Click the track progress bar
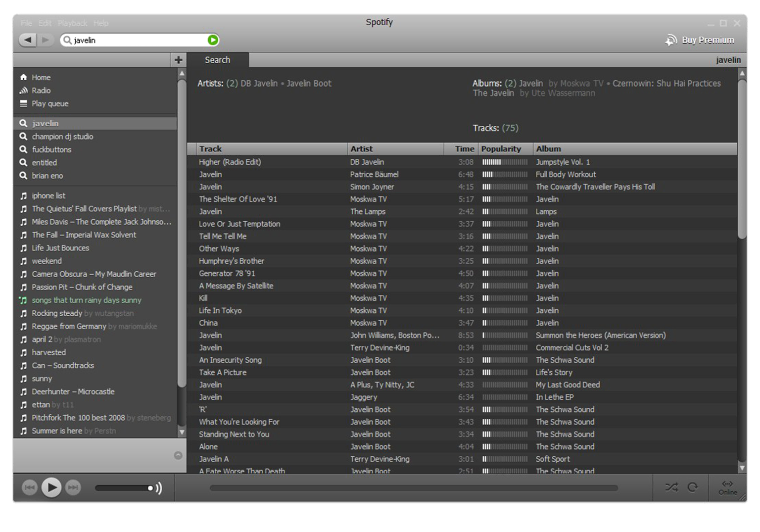 [414, 488]
